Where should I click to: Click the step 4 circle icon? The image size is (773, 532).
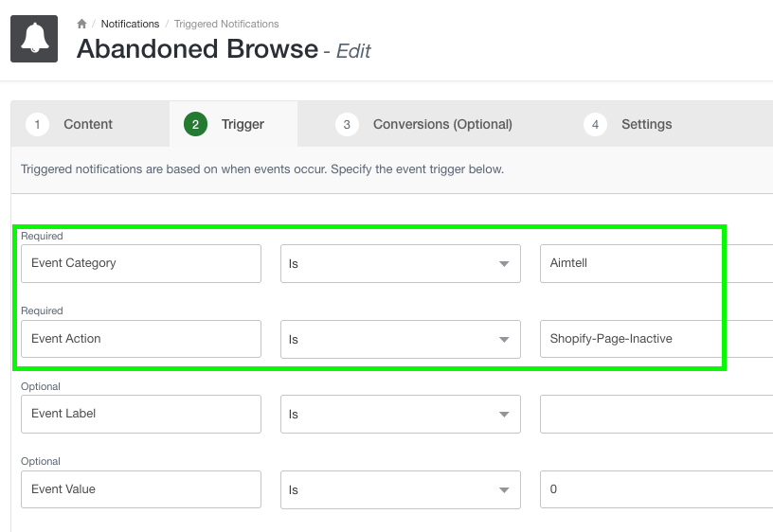[x=595, y=124]
